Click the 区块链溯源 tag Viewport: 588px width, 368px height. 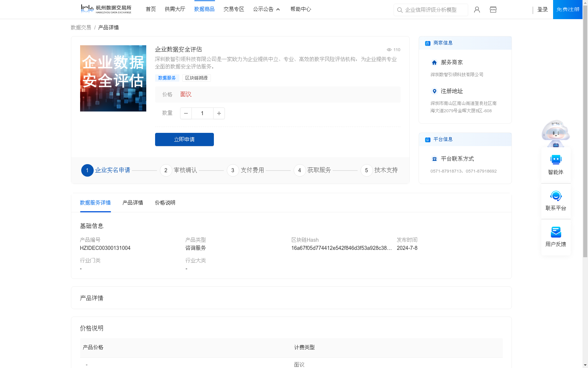coord(196,78)
